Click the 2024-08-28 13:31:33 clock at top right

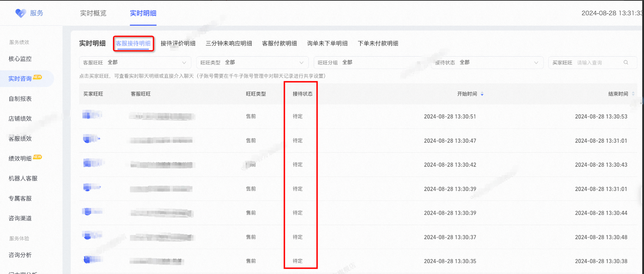click(612, 13)
